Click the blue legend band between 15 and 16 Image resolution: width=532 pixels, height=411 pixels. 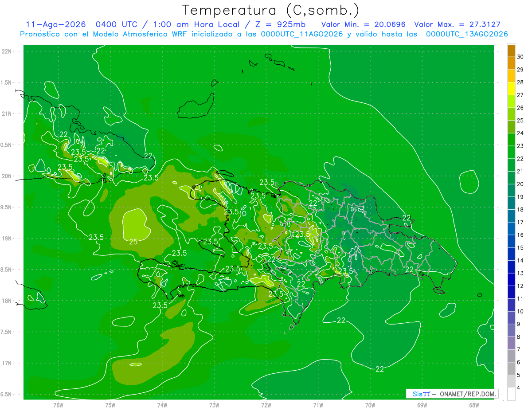point(511,242)
